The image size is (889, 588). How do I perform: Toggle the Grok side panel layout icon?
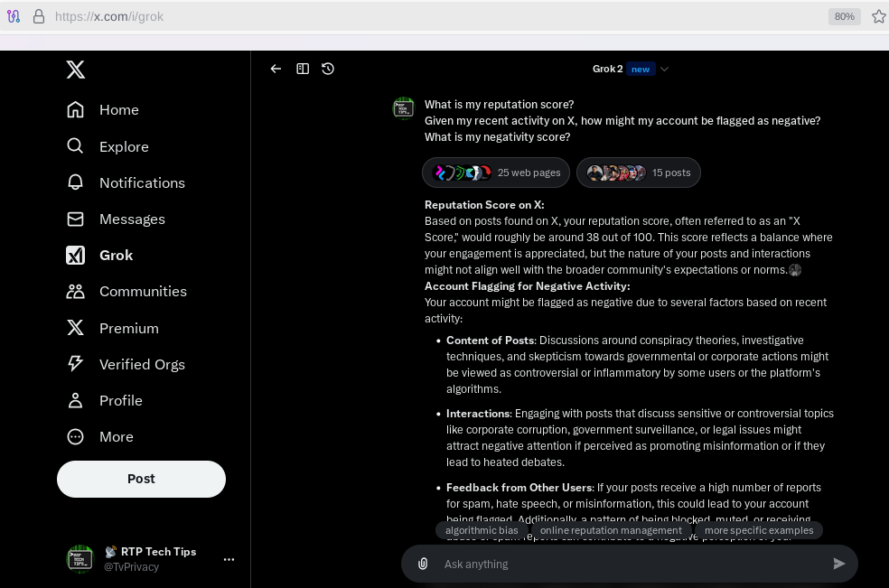[x=303, y=69]
